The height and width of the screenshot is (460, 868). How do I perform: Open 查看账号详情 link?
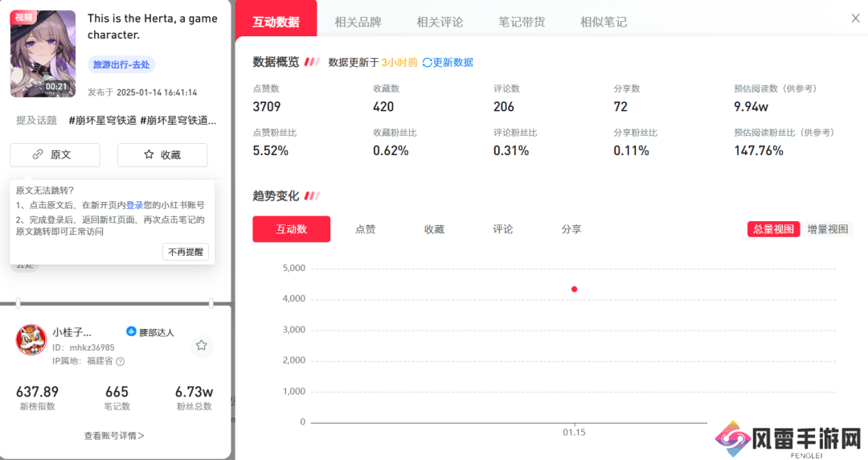[114, 436]
